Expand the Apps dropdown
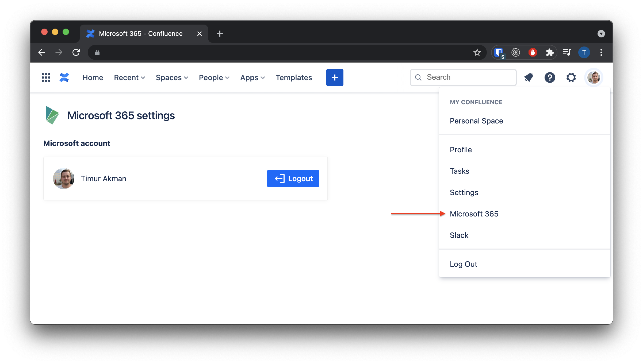The image size is (643, 364). [252, 78]
